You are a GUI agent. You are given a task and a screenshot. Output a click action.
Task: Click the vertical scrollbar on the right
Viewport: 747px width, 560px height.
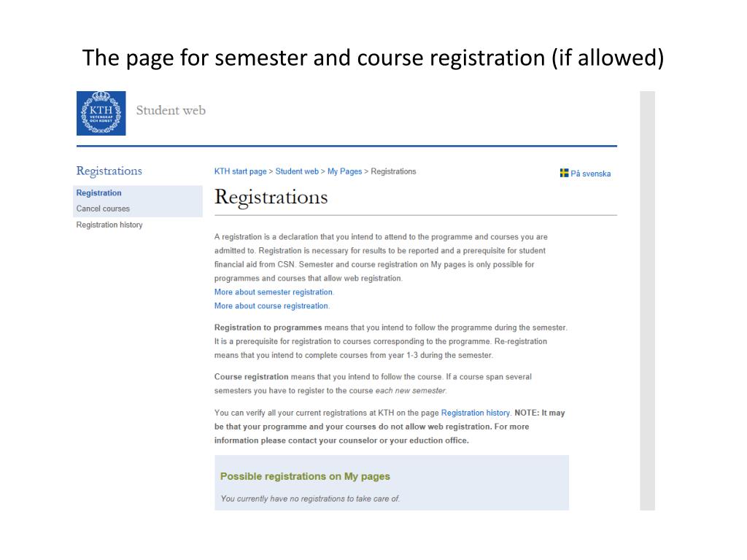coord(647,300)
